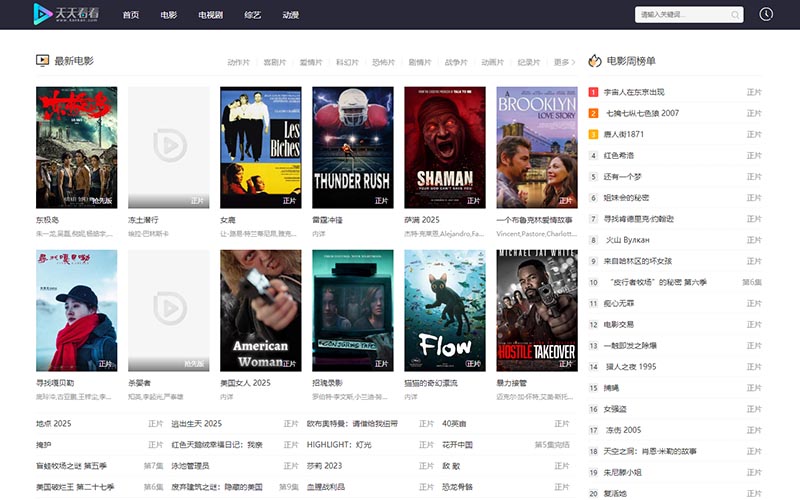Click the 冻土潜行 title link
Image resolution: width=800 pixels, height=500 pixels.
143,220
